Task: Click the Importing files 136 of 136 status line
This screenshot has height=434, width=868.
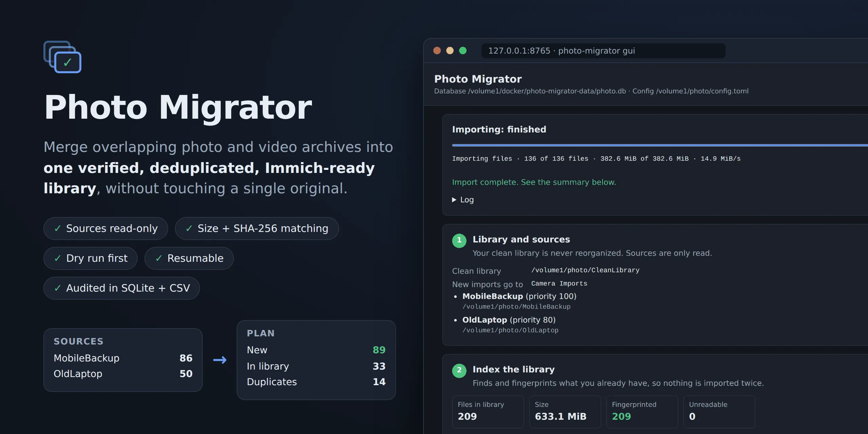Action: pos(596,159)
